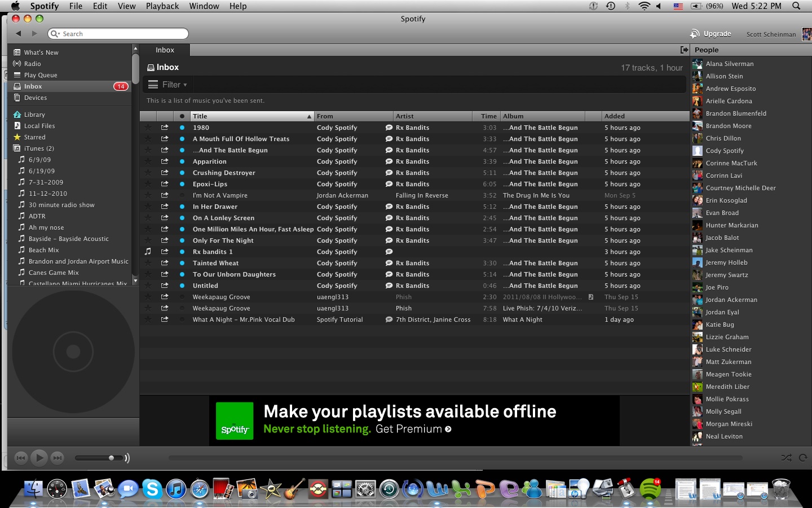
Task: Sort by the Album column
Action: point(543,116)
